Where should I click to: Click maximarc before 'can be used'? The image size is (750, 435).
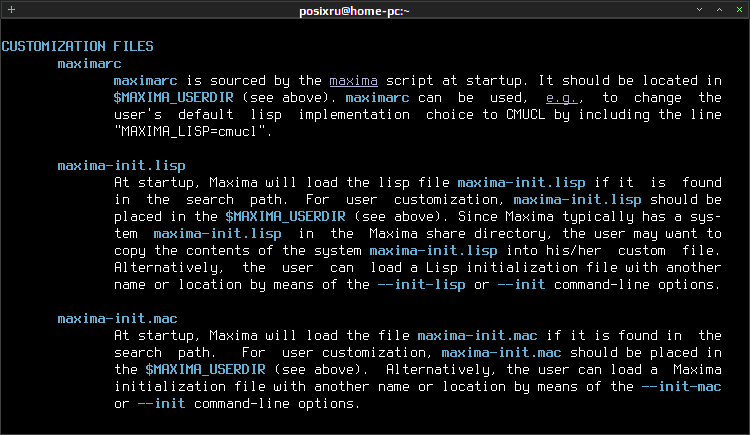pos(377,98)
